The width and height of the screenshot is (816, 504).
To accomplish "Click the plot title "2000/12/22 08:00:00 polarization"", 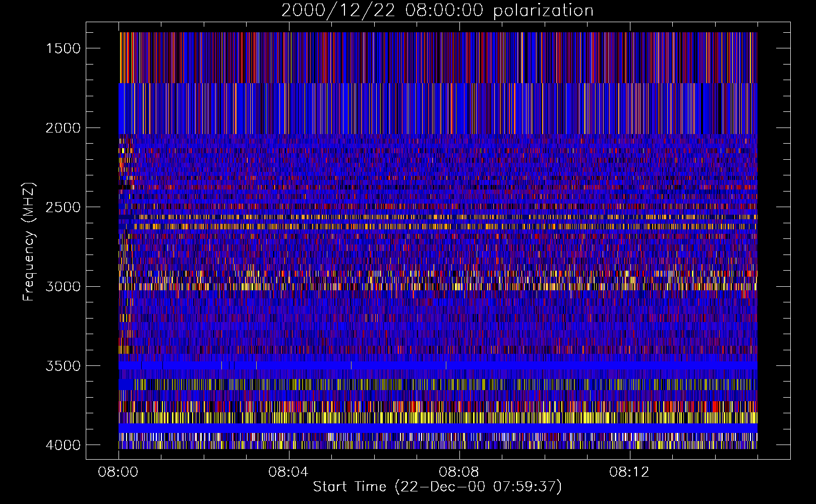I will [x=437, y=11].
